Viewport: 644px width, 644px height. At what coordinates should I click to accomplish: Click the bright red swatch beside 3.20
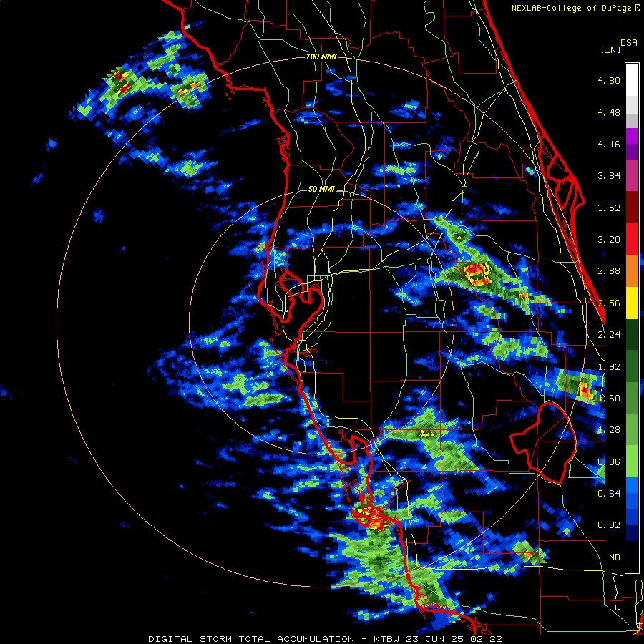(x=632, y=239)
